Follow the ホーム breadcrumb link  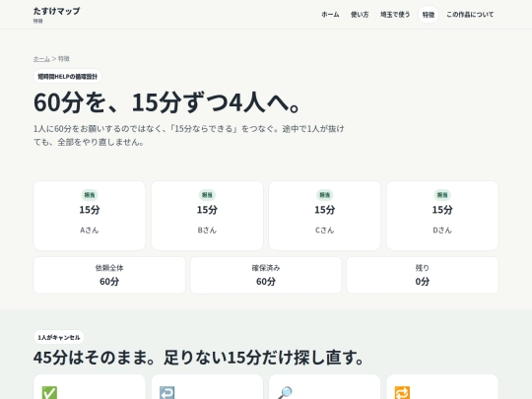[41, 59]
